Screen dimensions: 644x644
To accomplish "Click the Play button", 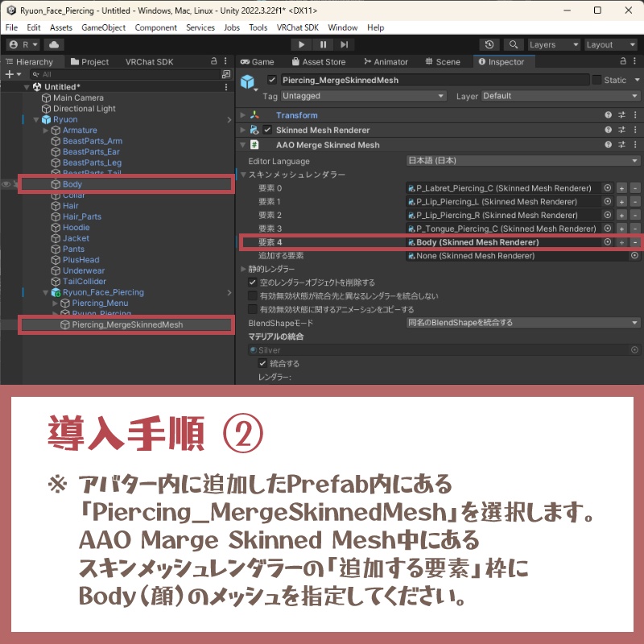I will click(x=301, y=44).
